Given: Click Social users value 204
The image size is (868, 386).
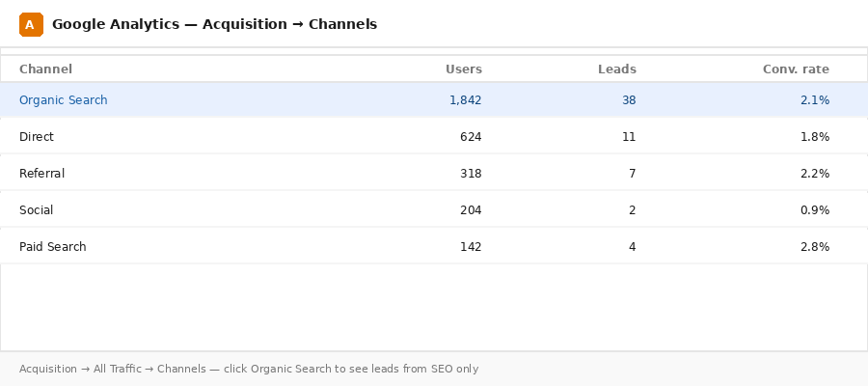Looking at the screenshot, I should click(471, 210).
